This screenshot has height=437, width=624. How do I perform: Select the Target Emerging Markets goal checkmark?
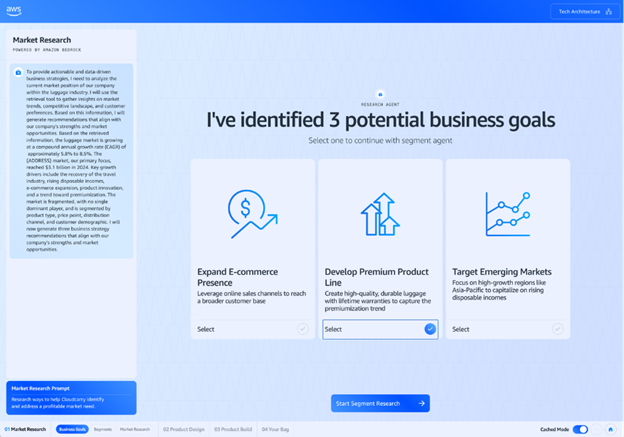(558, 329)
